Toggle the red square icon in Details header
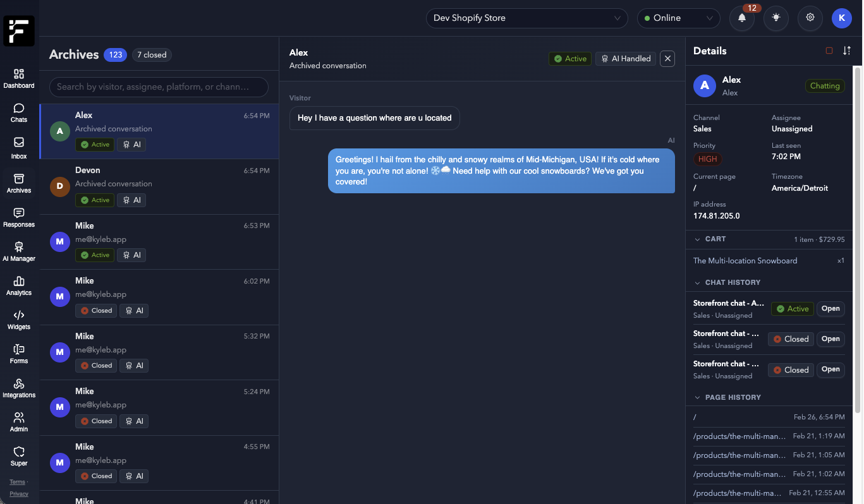The height and width of the screenshot is (504, 864). click(x=829, y=51)
